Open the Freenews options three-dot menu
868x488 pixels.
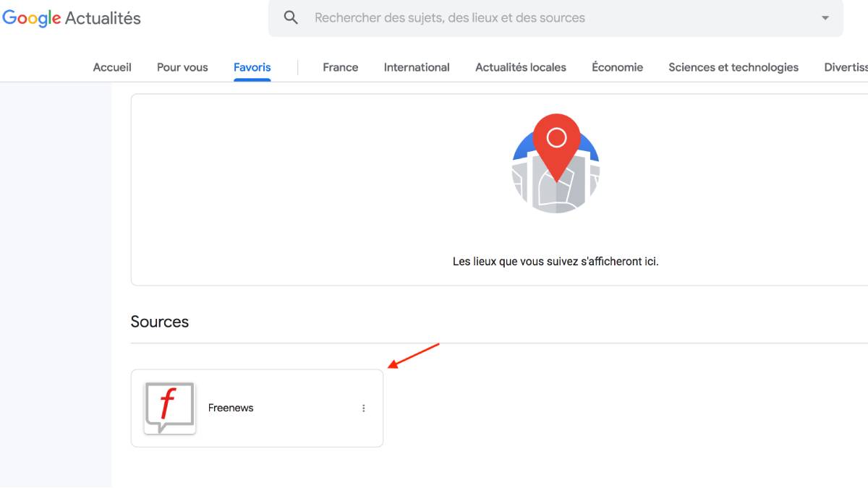point(364,408)
